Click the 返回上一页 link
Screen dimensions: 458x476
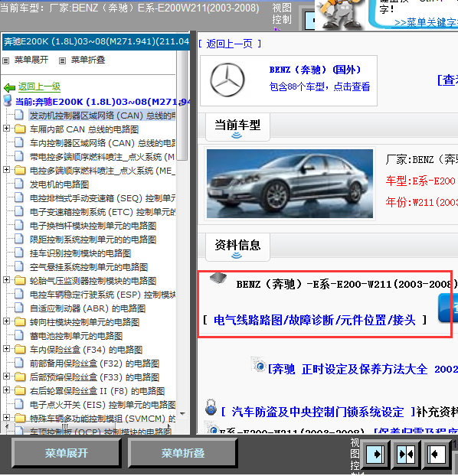pyautogui.click(x=230, y=44)
